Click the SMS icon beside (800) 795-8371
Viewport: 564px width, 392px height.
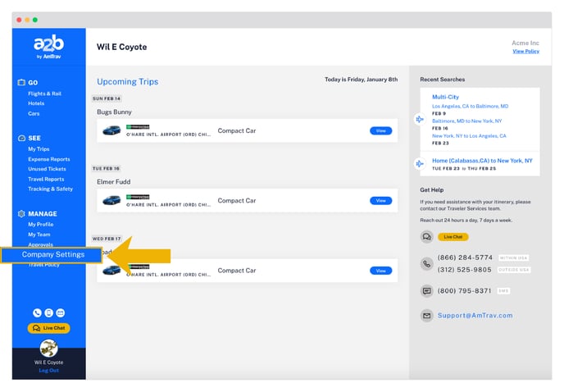426,290
